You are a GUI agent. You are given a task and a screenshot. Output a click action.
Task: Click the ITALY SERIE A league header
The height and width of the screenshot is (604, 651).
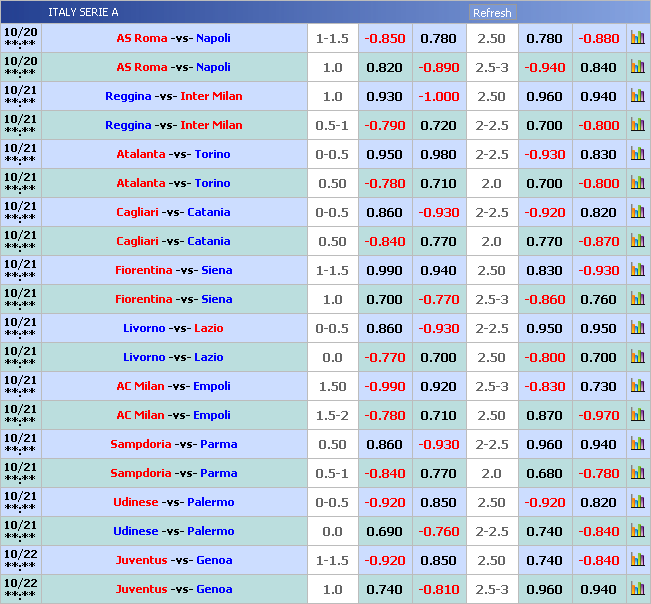tap(83, 13)
